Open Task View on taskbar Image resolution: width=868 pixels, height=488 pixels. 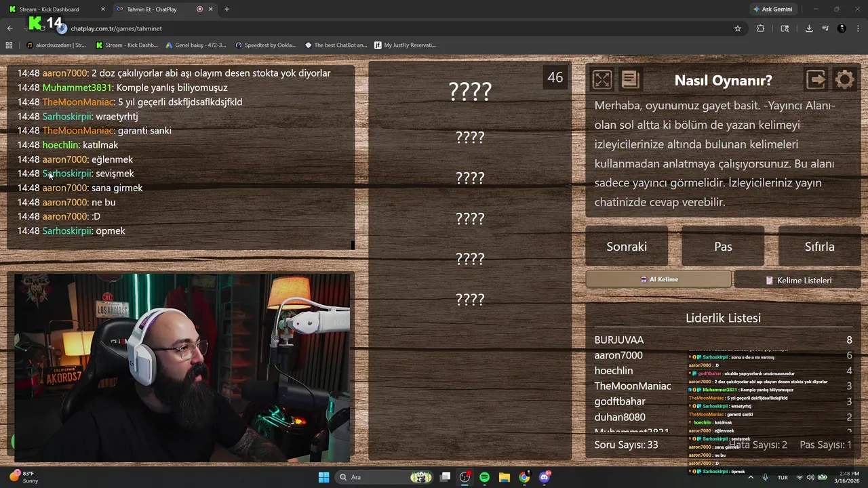tap(445, 477)
